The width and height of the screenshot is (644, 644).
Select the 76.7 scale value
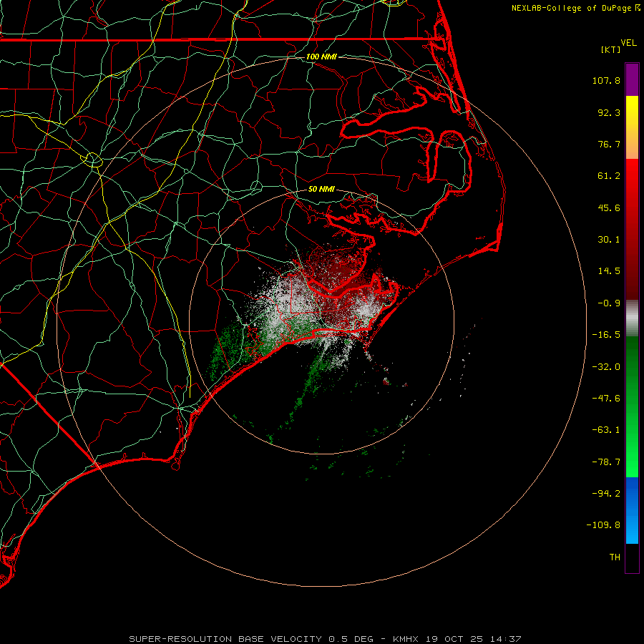click(x=609, y=144)
